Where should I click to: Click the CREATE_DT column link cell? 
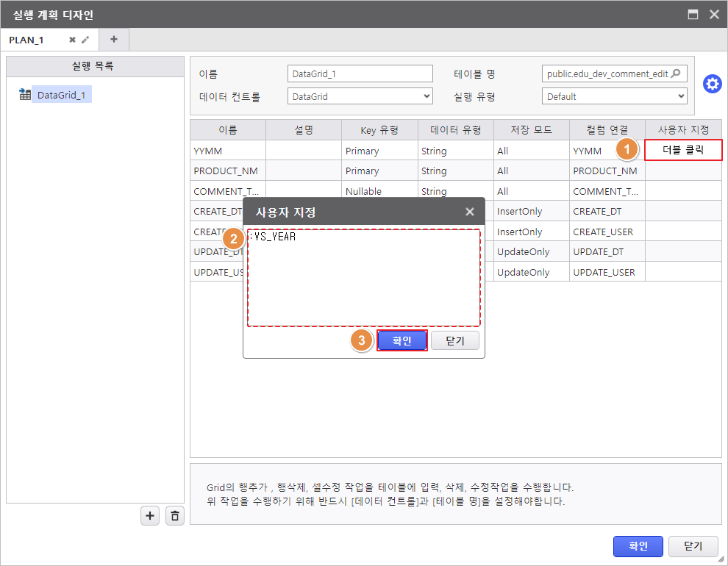tap(607, 211)
